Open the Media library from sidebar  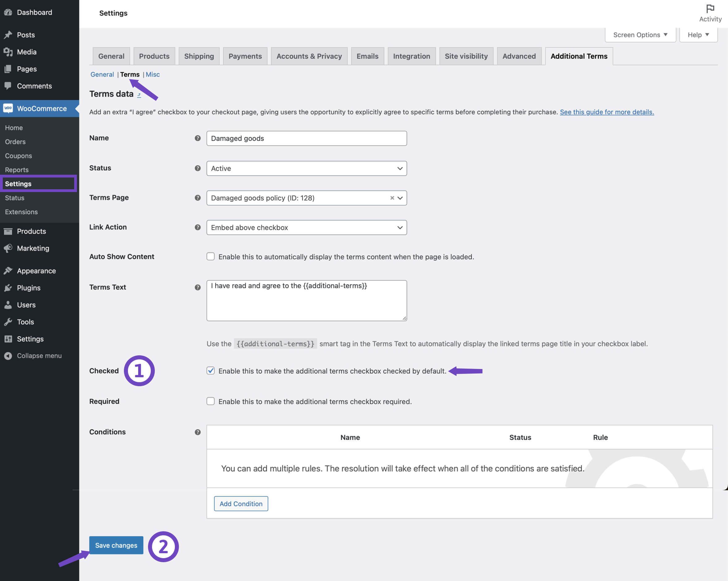coord(26,52)
